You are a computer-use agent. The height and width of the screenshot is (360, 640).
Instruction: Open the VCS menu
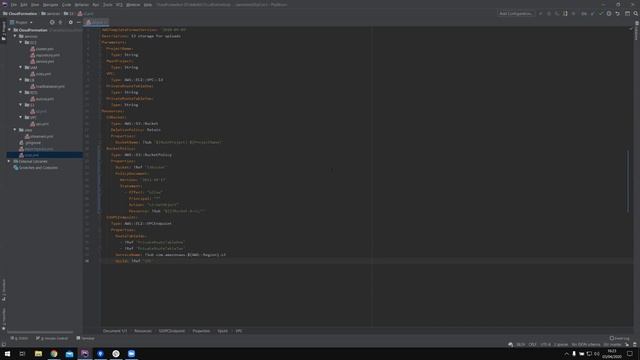click(119, 5)
